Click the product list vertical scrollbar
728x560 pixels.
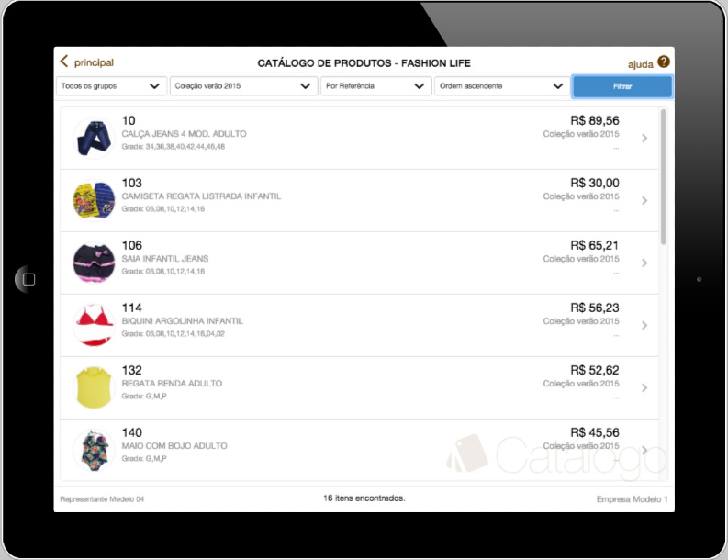click(664, 176)
